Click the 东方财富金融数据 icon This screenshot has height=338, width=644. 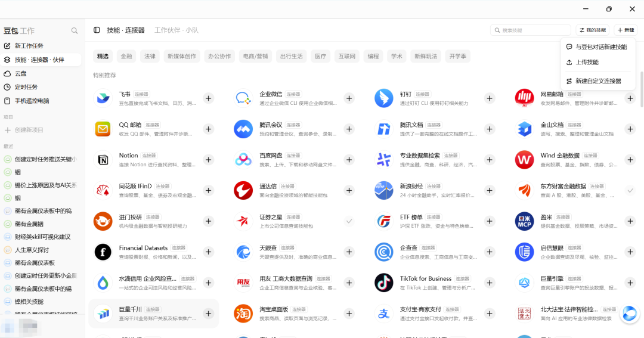(524, 191)
